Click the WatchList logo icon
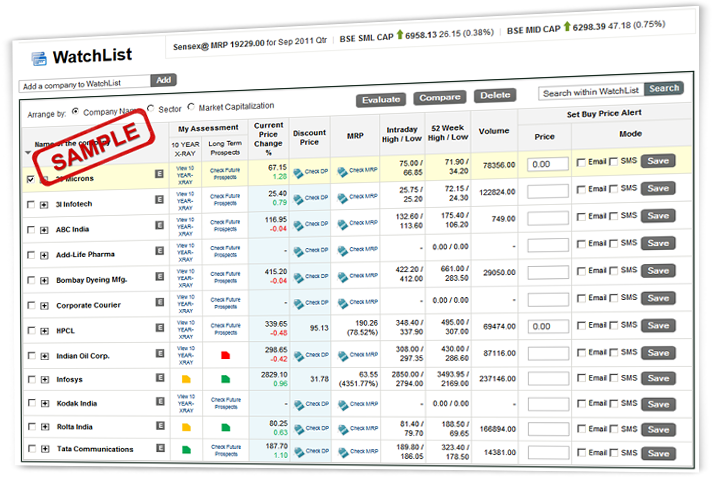 coord(39,59)
